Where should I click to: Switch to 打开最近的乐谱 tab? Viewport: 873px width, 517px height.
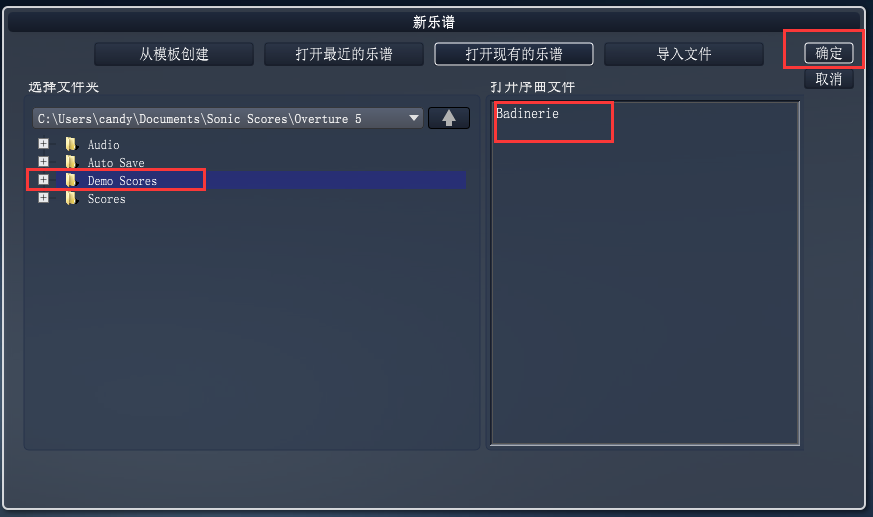click(344, 54)
